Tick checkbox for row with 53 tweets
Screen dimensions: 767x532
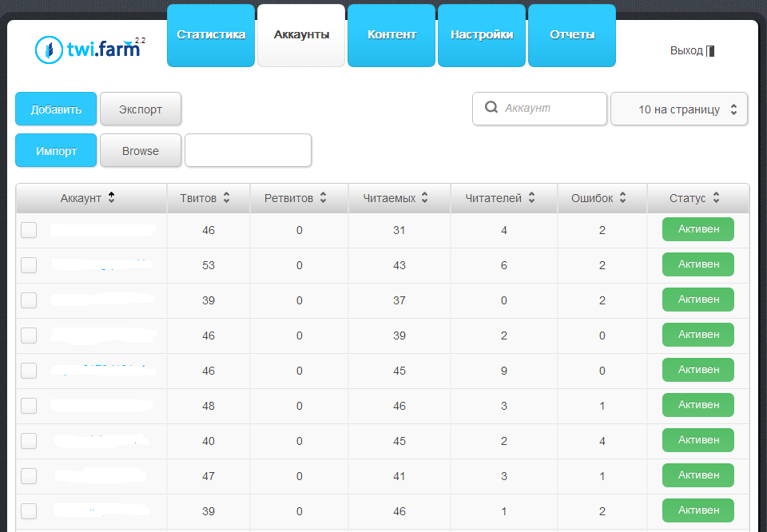29,265
